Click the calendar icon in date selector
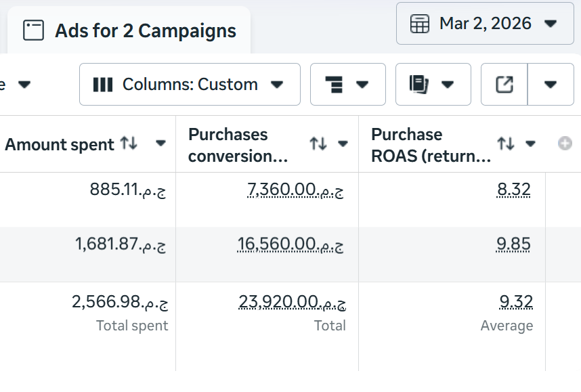The image size is (581, 392). pyautogui.click(x=420, y=24)
